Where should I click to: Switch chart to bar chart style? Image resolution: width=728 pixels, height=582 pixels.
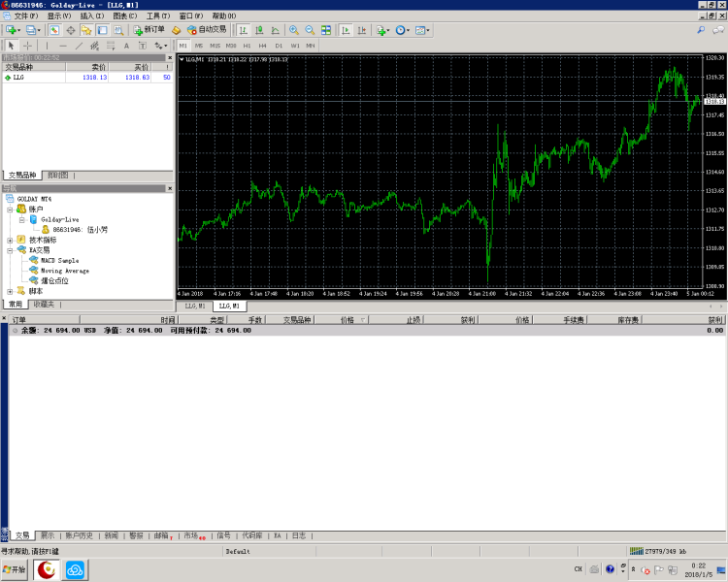click(x=244, y=30)
